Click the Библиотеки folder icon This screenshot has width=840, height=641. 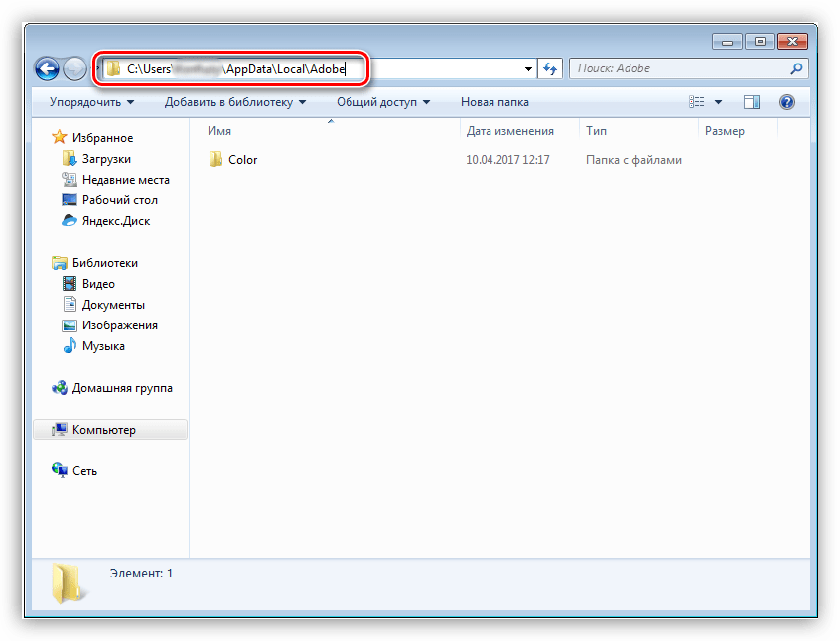tap(60, 262)
